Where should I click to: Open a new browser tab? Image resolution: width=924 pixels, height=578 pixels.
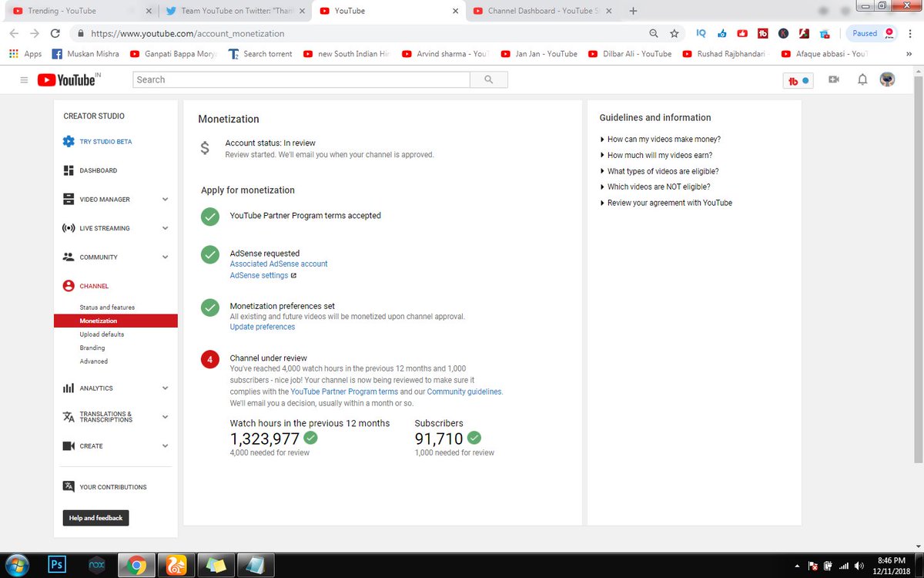[633, 11]
